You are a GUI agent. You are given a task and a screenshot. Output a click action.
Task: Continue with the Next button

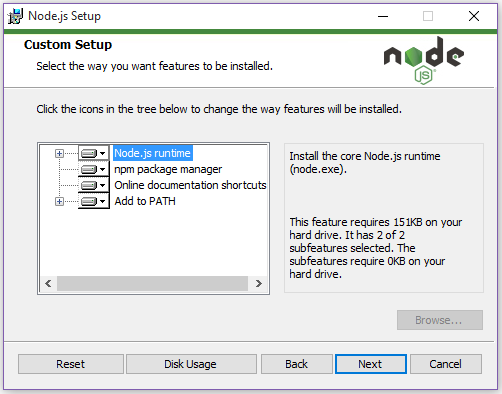[x=371, y=364]
